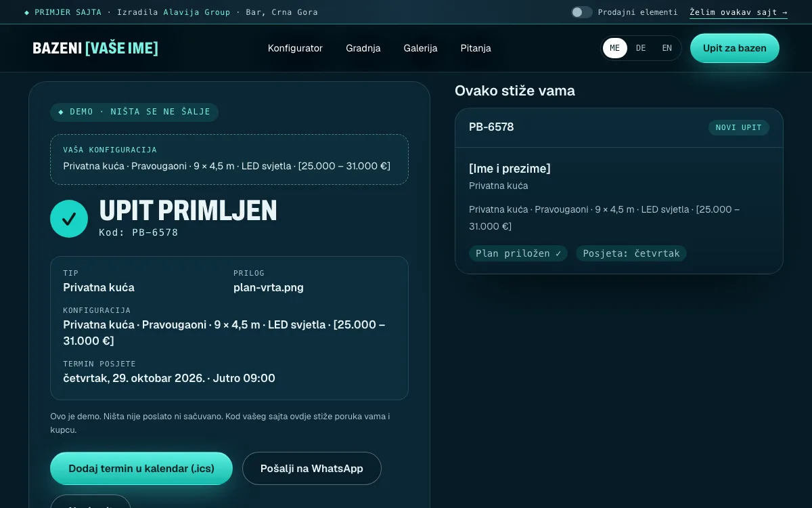812x508 pixels.
Task: Click the NOVI UPIT status badge
Action: (x=739, y=127)
